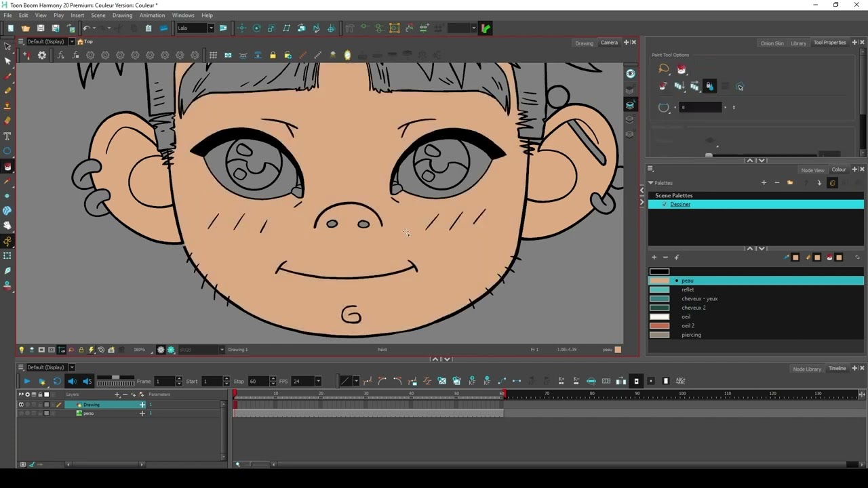868x488 pixels.
Task: Click the Lasso selection mode in Tool Properties
Action: pyautogui.click(x=664, y=69)
